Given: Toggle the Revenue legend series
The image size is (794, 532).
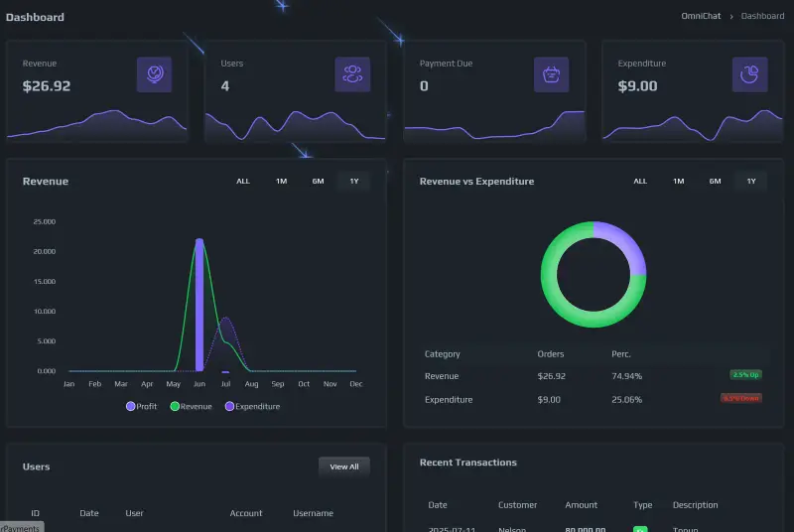Looking at the screenshot, I should tap(191, 407).
